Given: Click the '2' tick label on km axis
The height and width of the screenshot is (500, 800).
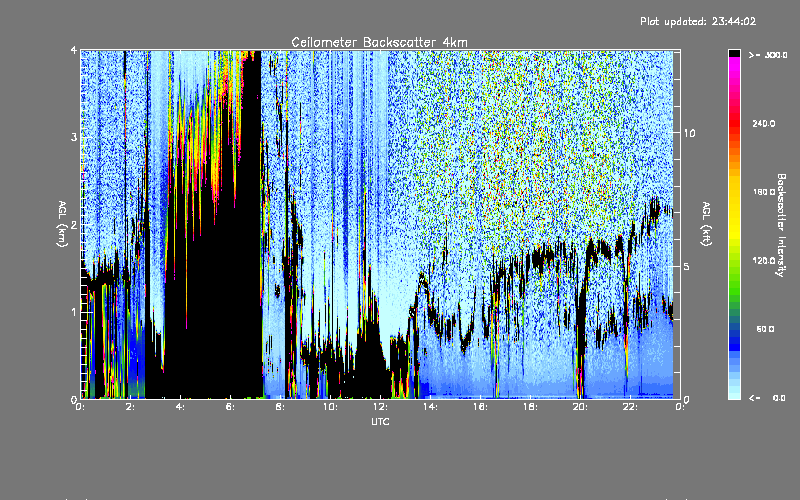Looking at the screenshot, I should [74, 224].
